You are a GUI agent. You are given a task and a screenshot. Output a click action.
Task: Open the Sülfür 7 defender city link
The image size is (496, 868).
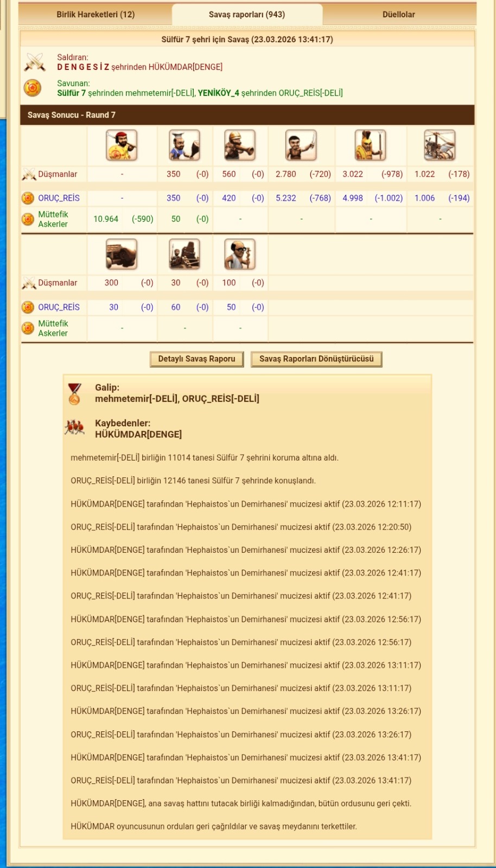click(71, 93)
